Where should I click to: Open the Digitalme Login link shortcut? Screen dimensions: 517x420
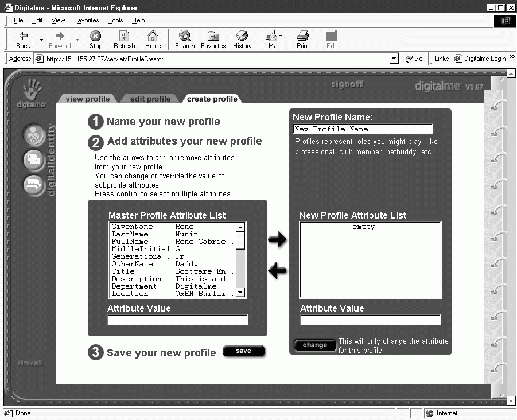(480, 59)
